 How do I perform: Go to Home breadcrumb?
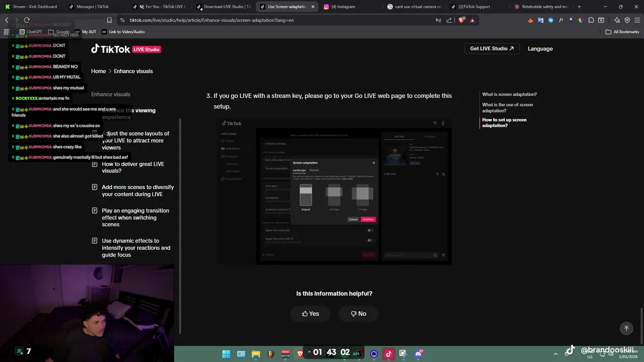(99, 71)
